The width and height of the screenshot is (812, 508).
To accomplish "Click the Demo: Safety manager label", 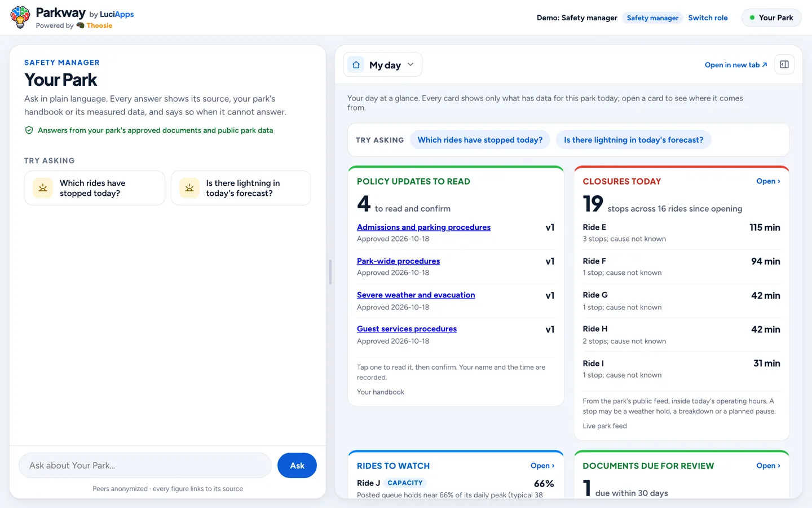I will click(577, 18).
